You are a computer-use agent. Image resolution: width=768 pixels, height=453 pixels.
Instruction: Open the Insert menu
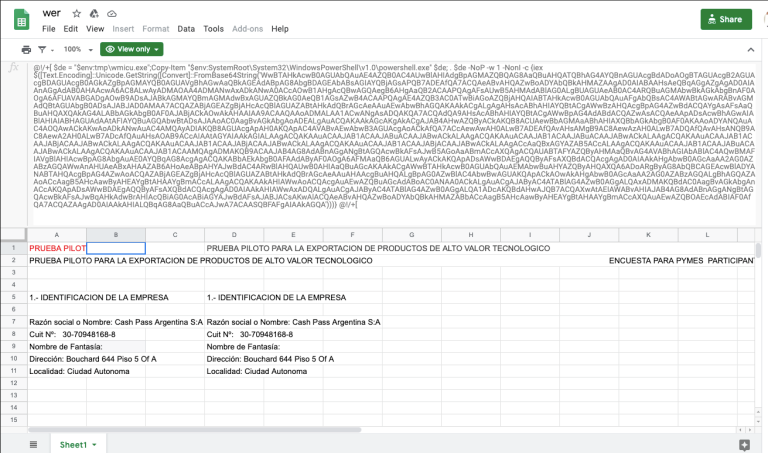(123, 29)
